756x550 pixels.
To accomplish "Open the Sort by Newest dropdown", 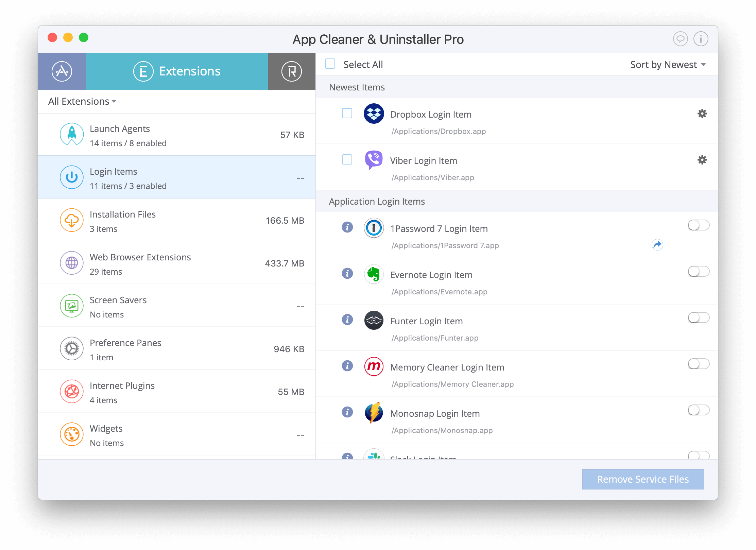I will 667,65.
